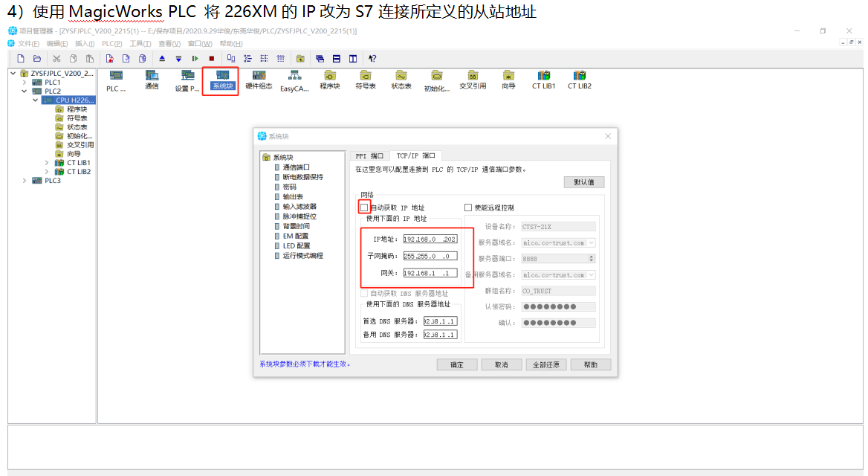Viewport: 868px width, 476px height.
Task: Click the Cut scissors toolbar icon
Action: pos(56,58)
